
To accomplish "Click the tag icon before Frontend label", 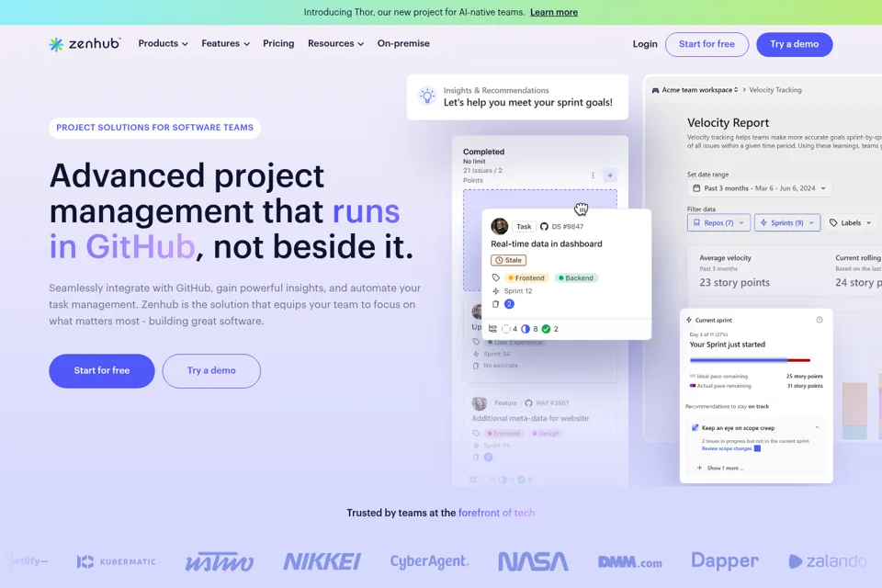I will coord(495,278).
